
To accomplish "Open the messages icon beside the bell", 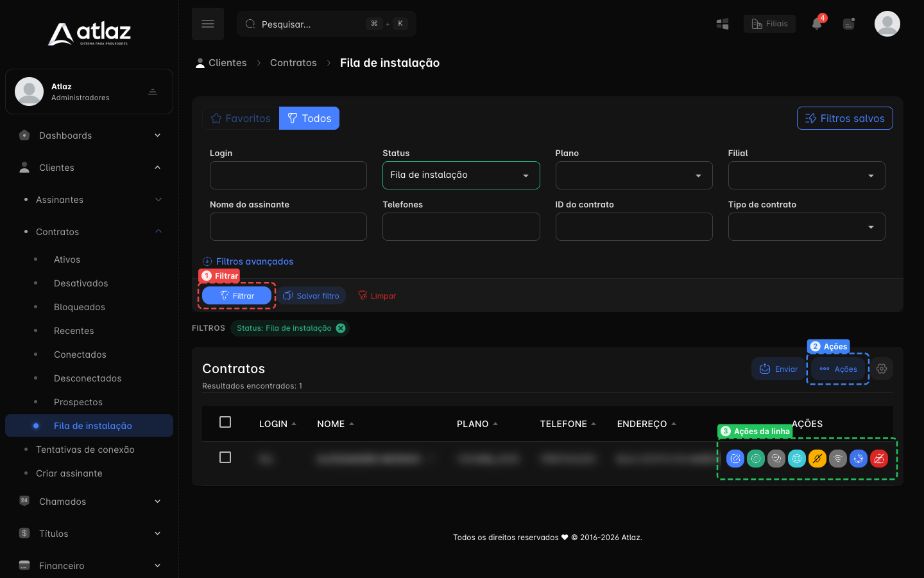I will (849, 24).
